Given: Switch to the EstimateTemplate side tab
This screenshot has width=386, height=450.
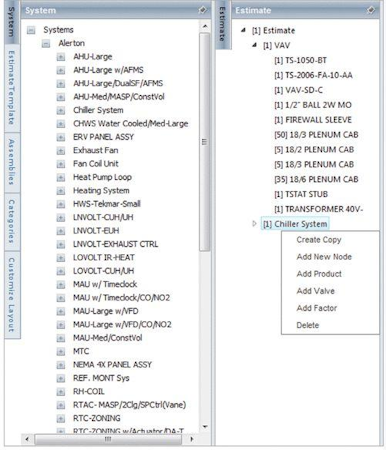Looking at the screenshot, I should pos(12,88).
